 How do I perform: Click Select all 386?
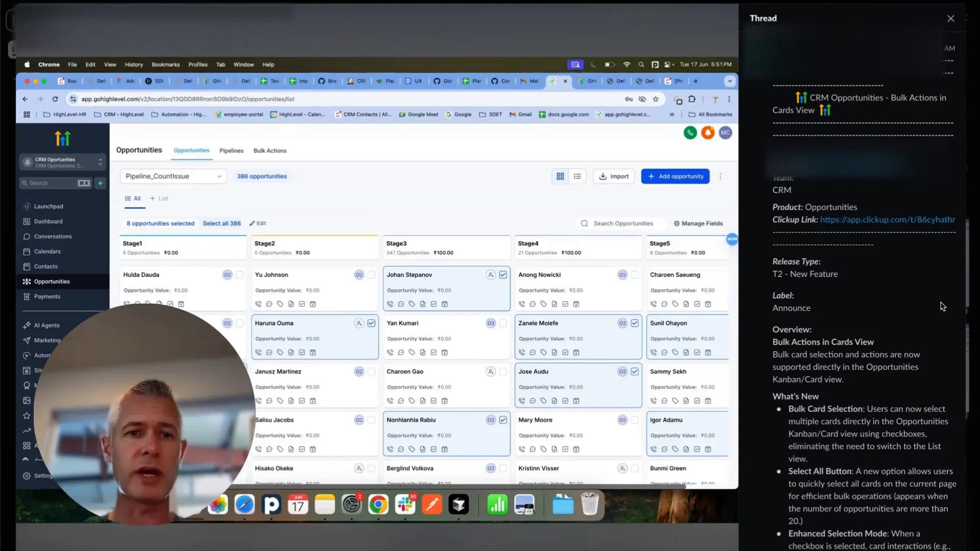[x=222, y=223]
